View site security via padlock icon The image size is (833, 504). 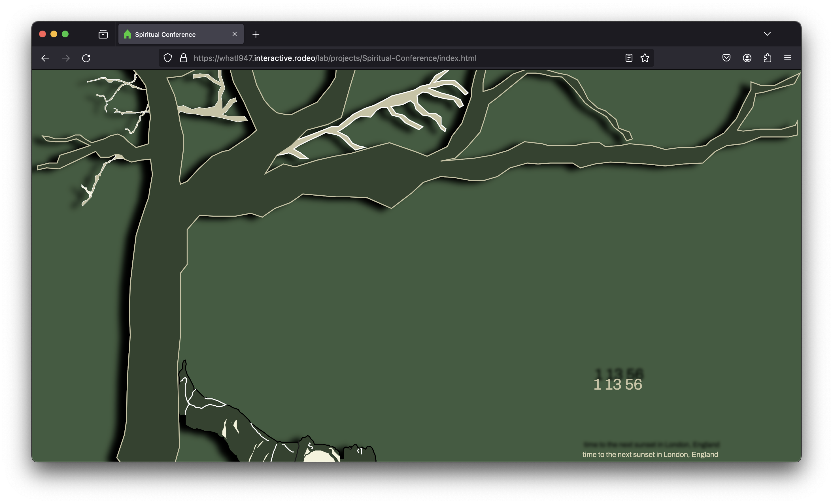184,58
